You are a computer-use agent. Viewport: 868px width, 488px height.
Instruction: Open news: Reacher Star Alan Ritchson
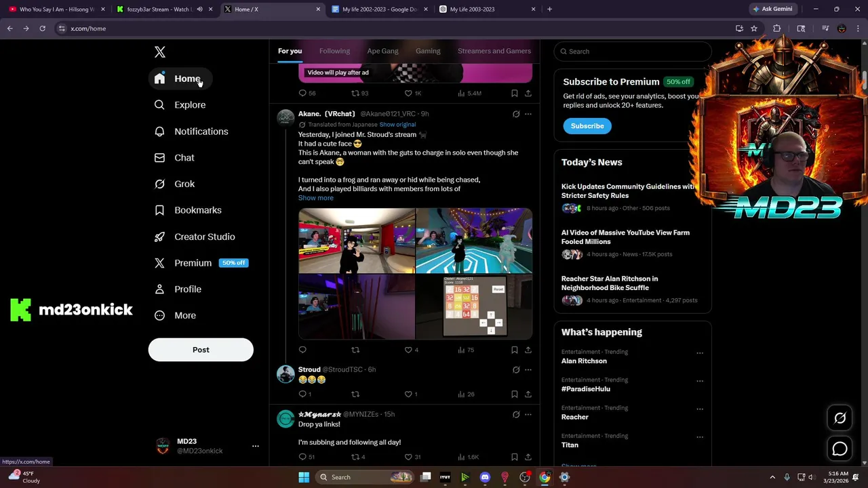pos(610,283)
